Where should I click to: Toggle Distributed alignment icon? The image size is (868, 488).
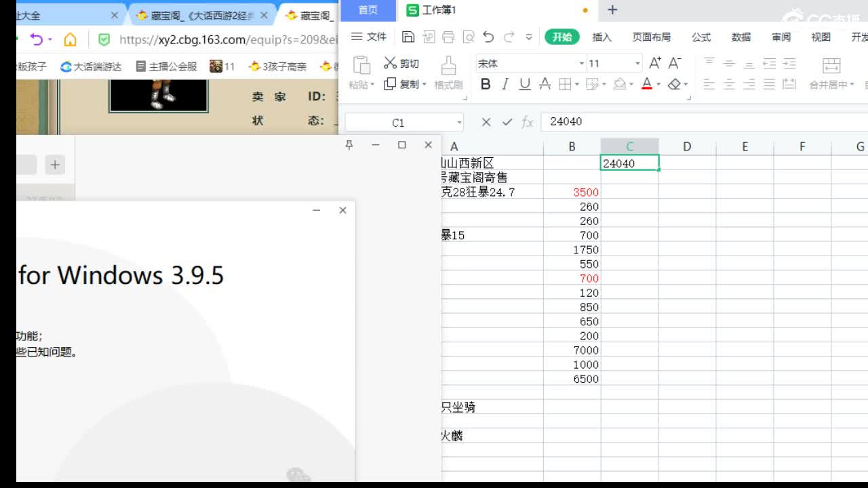(789, 84)
